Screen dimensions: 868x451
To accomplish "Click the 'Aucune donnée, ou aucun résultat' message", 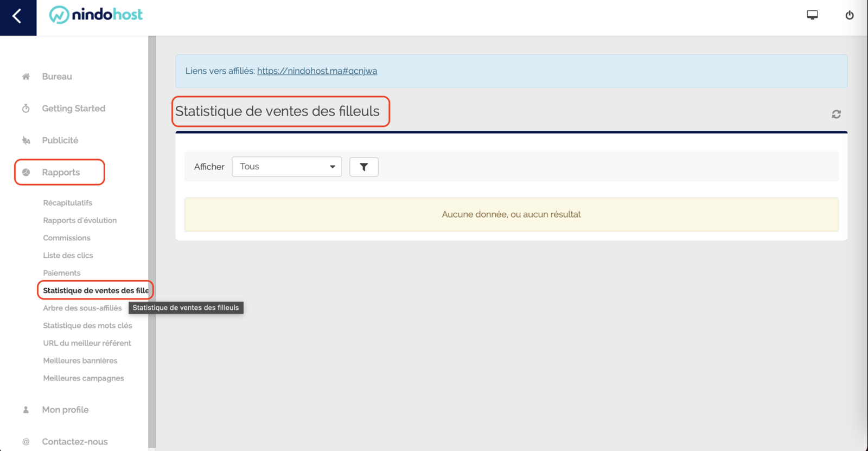I will click(511, 214).
